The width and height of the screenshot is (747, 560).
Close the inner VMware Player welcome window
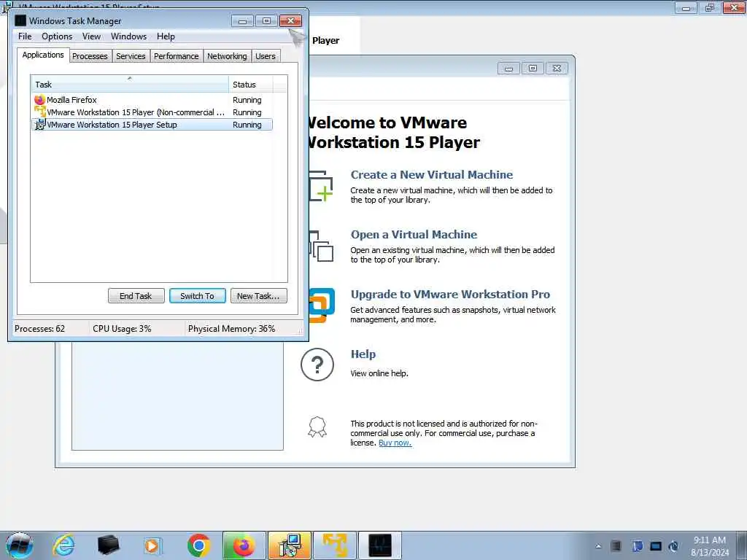[557, 69]
